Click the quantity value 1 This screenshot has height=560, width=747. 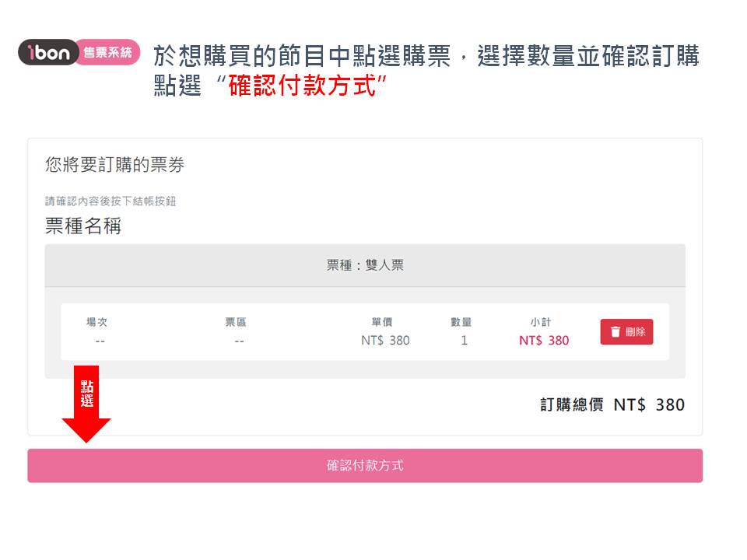coord(464,341)
